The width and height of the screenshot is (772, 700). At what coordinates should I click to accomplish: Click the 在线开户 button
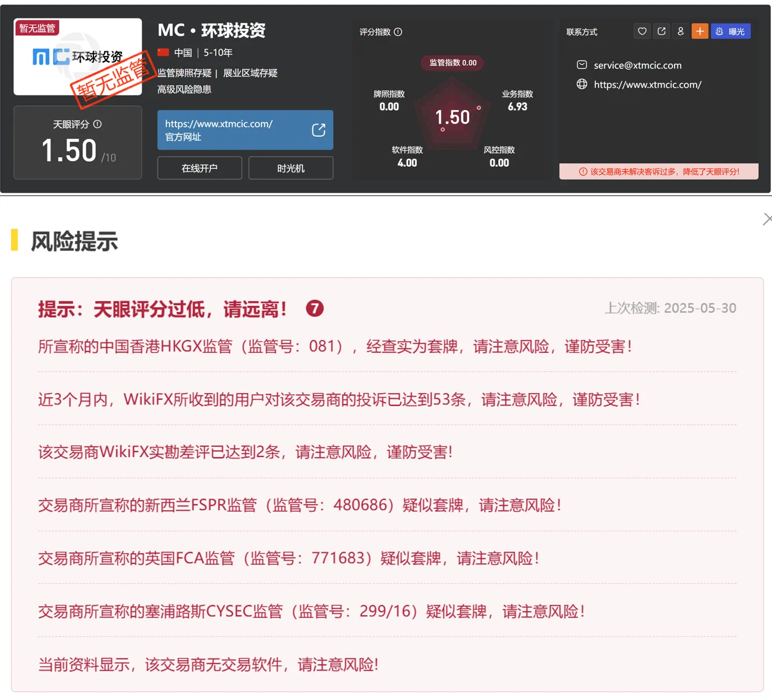(199, 168)
